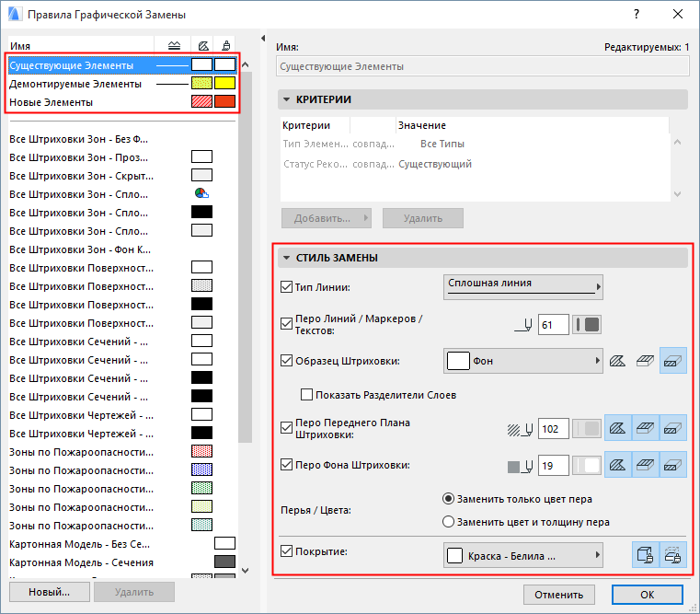700x614 pixels.
Task: Uncheck the Образец Штриховки checkbox
Action: (x=286, y=360)
